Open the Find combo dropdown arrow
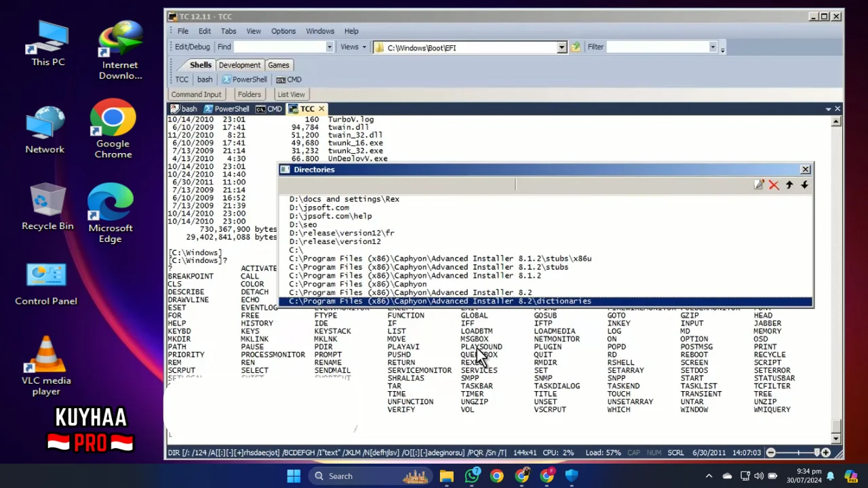 330,47
